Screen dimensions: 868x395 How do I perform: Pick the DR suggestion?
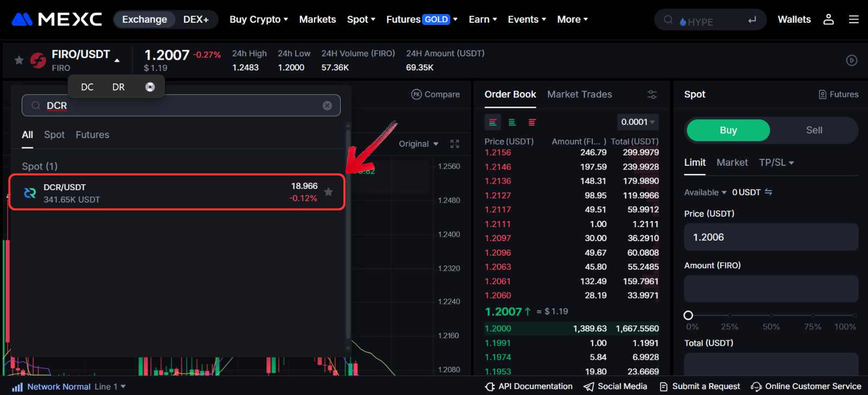coord(118,87)
